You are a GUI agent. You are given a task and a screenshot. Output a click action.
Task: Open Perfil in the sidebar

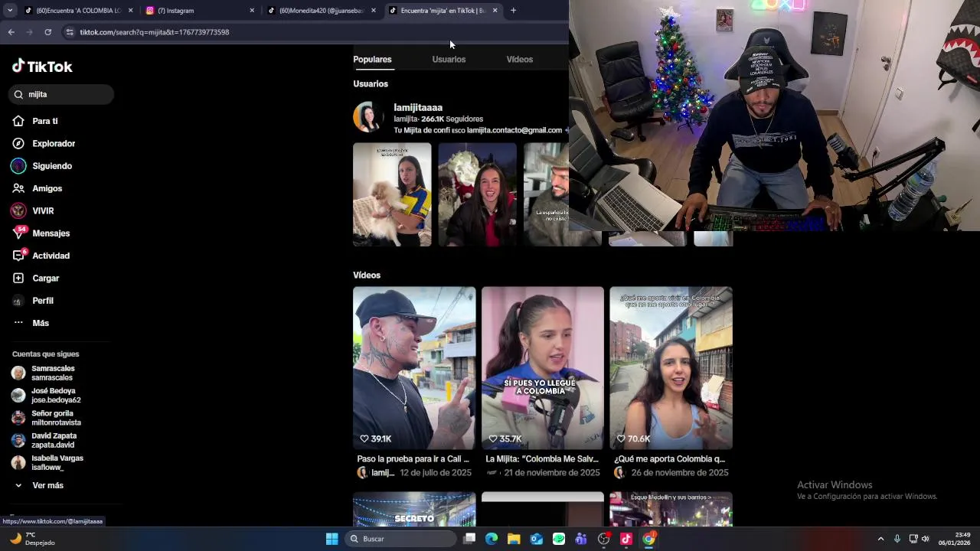pos(43,301)
